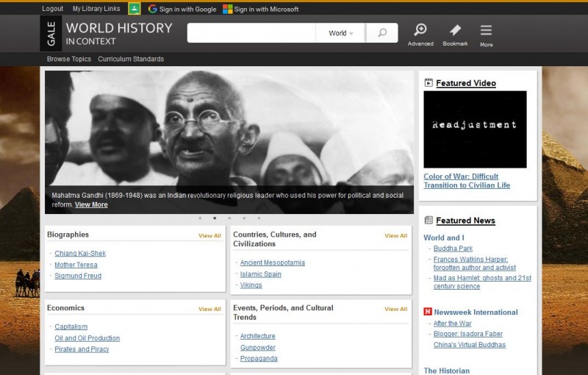Screen dimensions: 588x375
Task: Click World and I source
Action: pyautogui.click(x=444, y=238)
